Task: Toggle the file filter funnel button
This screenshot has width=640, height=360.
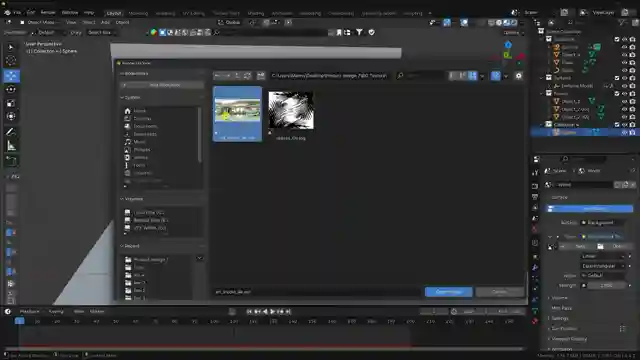Action: pos(496,76)
